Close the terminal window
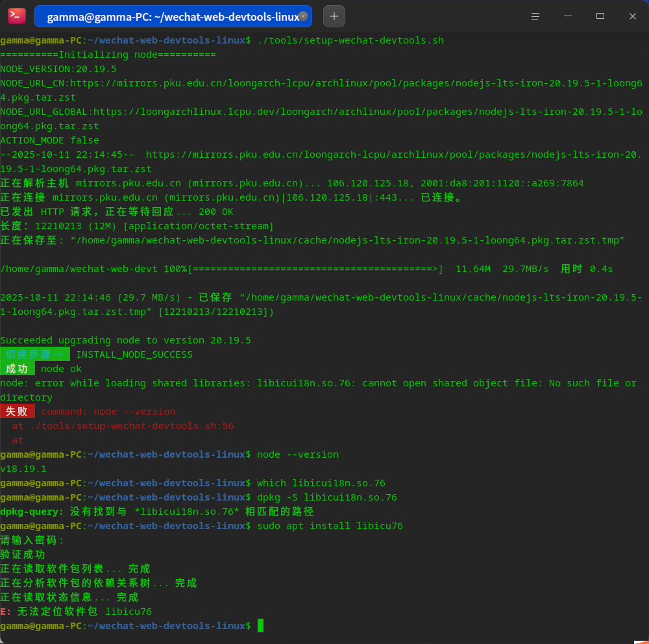The height and width of the screenshot is (644, 649). click(x=632, y=16)
